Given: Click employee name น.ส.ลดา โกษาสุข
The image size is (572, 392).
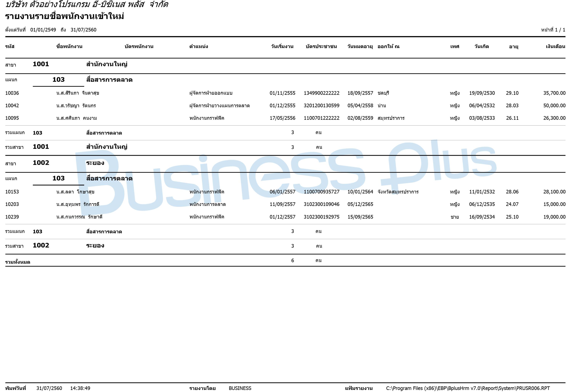Looking at the screenshot, I should pos(75,192).
